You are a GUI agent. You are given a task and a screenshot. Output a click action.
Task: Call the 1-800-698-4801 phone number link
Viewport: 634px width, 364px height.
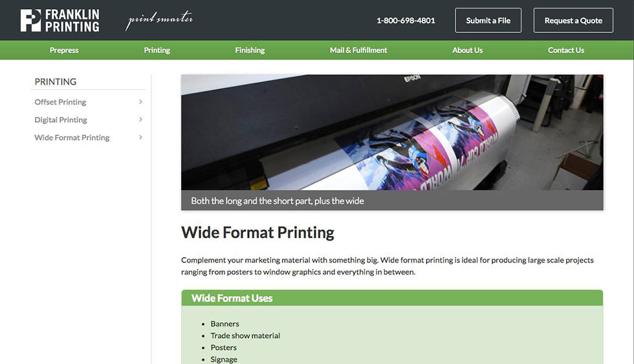[406, 20]
